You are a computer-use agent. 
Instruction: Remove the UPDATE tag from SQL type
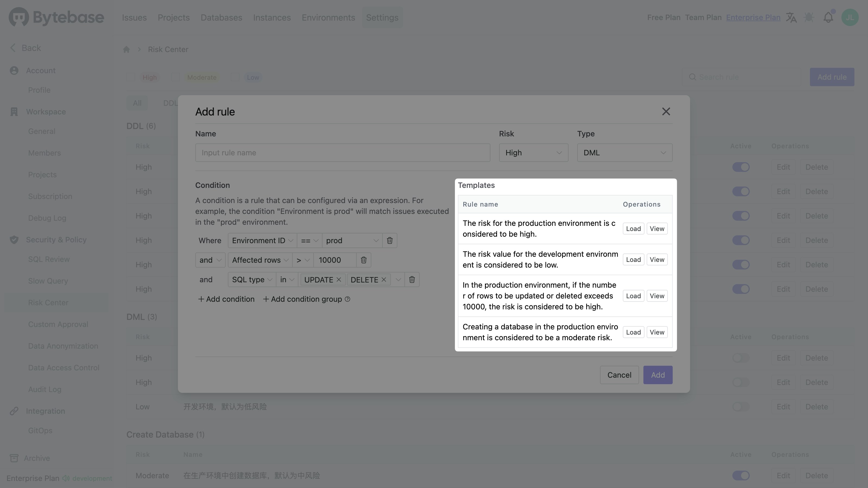(339, 280)
